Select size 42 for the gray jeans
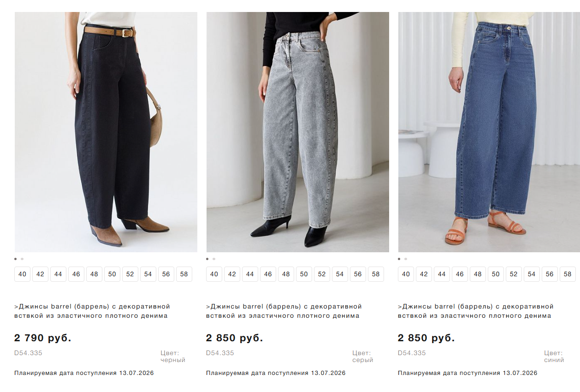 [x=232, y=274]
